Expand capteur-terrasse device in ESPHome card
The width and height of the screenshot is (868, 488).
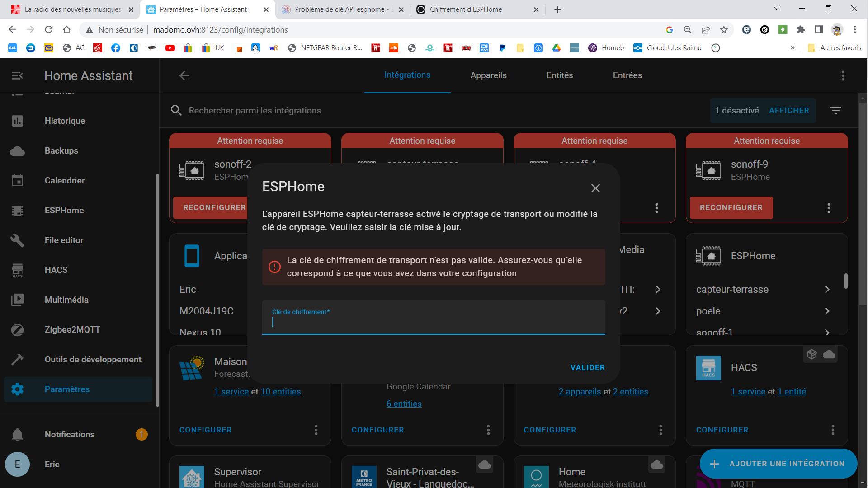coord(827,289)
